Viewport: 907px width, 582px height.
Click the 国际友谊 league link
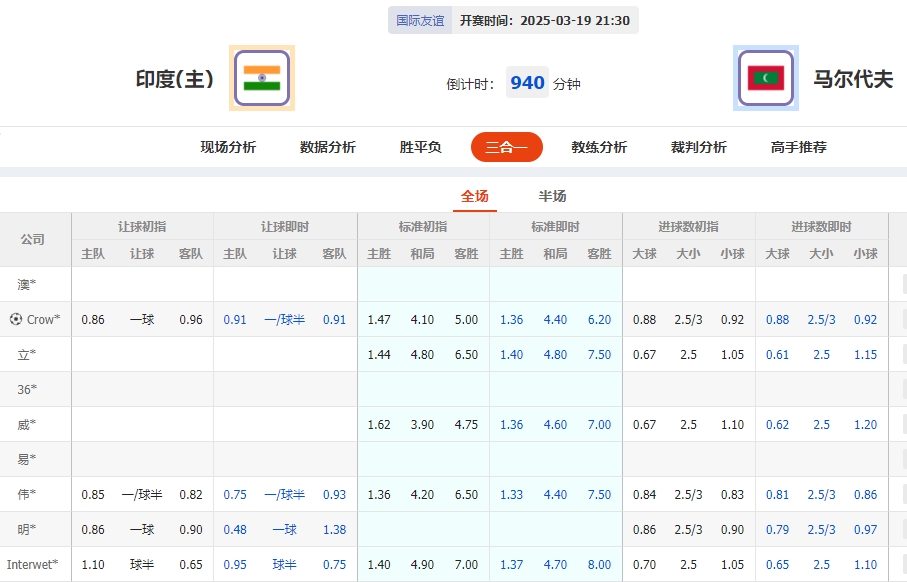(x=419, y=19)
